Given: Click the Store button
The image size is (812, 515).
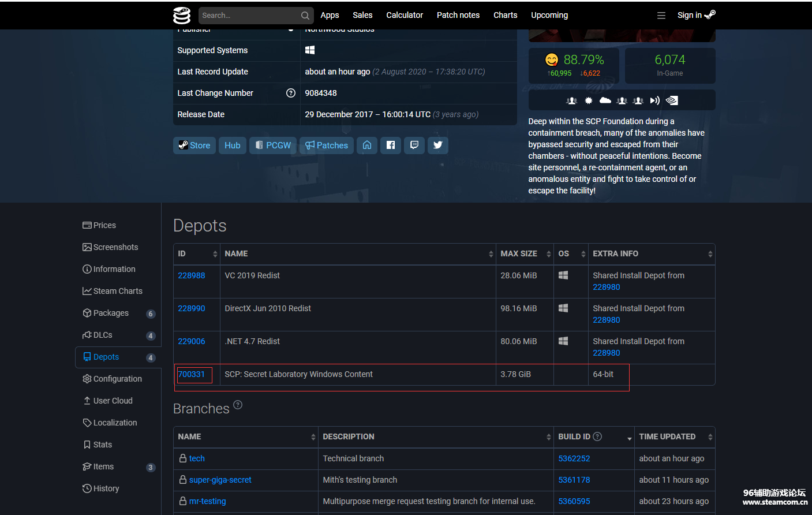Looking at the screenshot, I should [194, 145].
